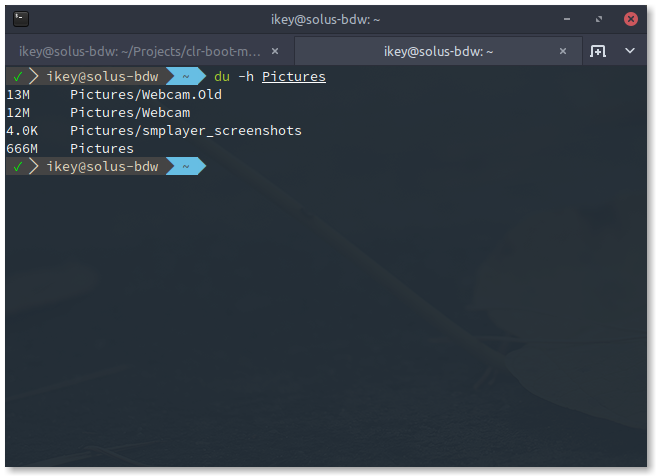Expand the tab list dropdown chevron
Image resolution: width=656 pixels, height=476 pixels.
pyautogui.click(x=630, y=51)
